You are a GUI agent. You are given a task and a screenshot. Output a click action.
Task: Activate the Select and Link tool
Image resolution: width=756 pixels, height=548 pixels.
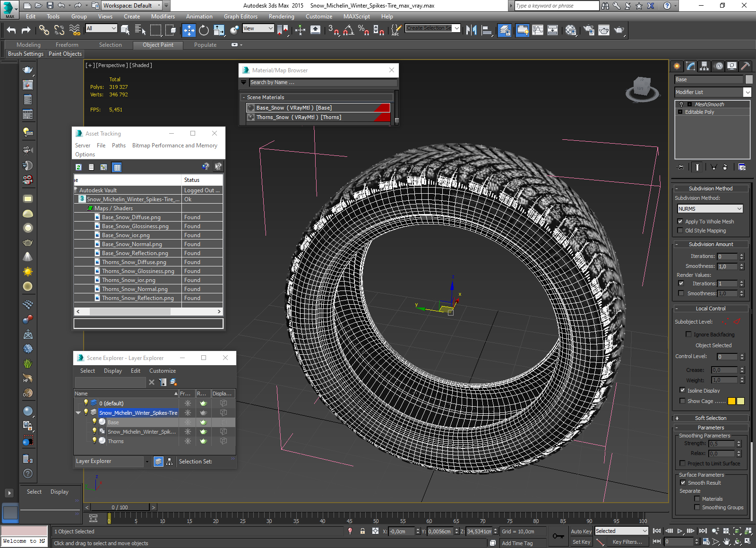(x=44, y=30)
